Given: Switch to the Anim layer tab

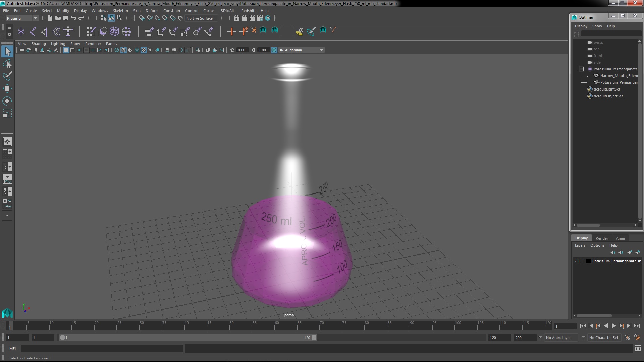Looking at the screenshot, I should point(621,238).
